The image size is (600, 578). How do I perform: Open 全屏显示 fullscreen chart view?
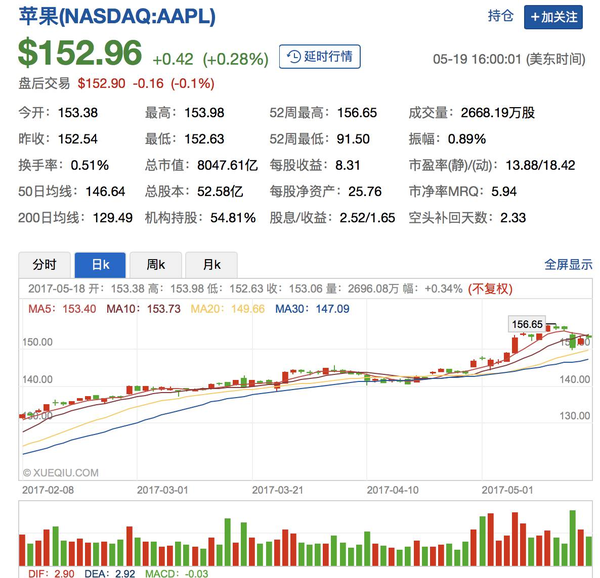click(568, 265)
